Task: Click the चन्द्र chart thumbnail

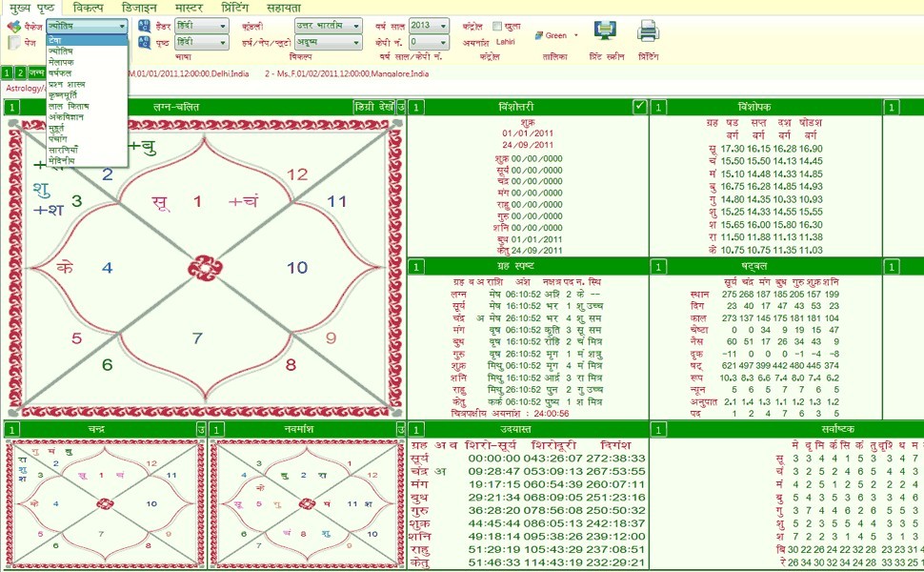Action: 104,503
